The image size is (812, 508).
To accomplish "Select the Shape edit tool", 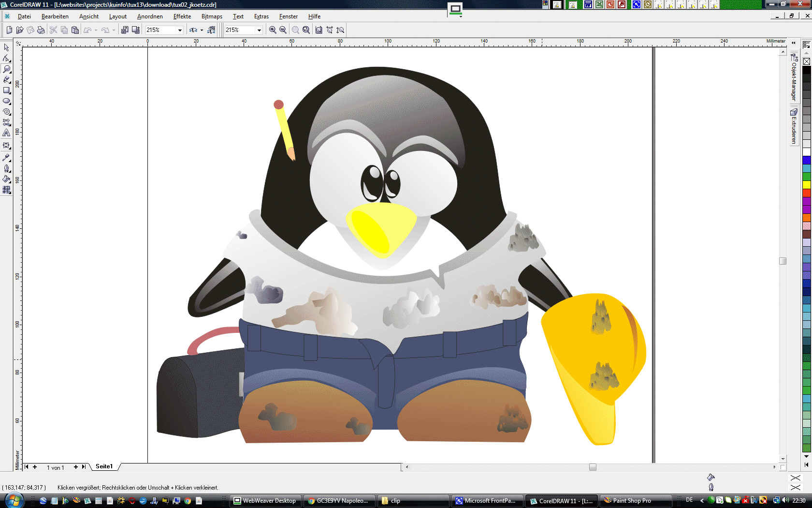I will coord(6,58).
